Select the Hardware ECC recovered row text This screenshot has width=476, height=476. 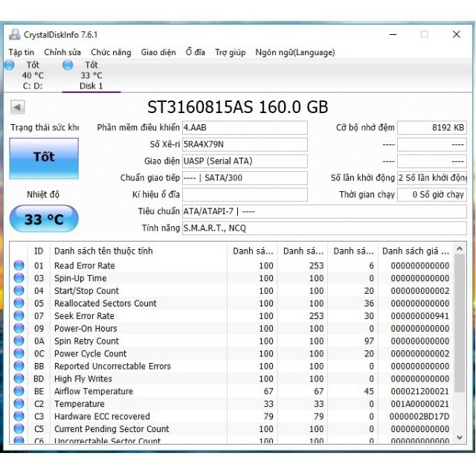pyautogui.click(x=102, y=416)
